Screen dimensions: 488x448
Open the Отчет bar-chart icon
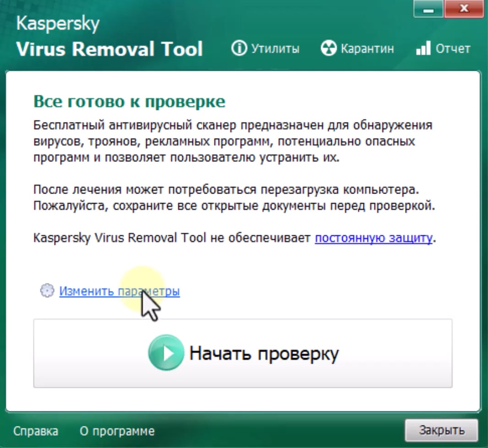pyautogui.click(x=424, y=48)
